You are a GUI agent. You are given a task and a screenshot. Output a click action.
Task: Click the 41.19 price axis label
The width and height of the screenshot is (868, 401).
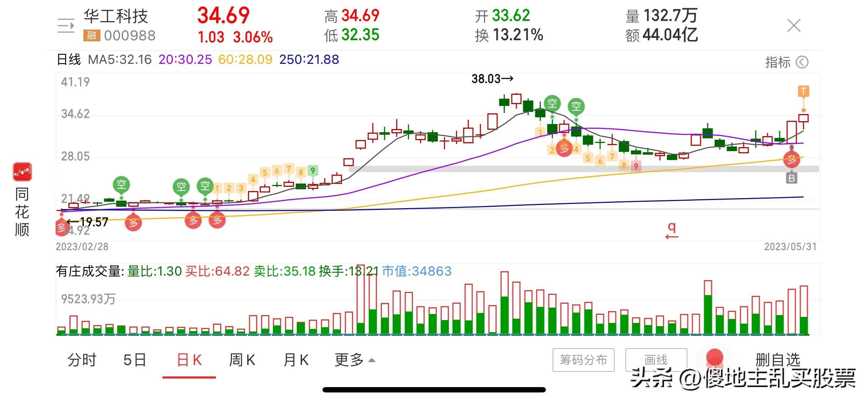75,82
